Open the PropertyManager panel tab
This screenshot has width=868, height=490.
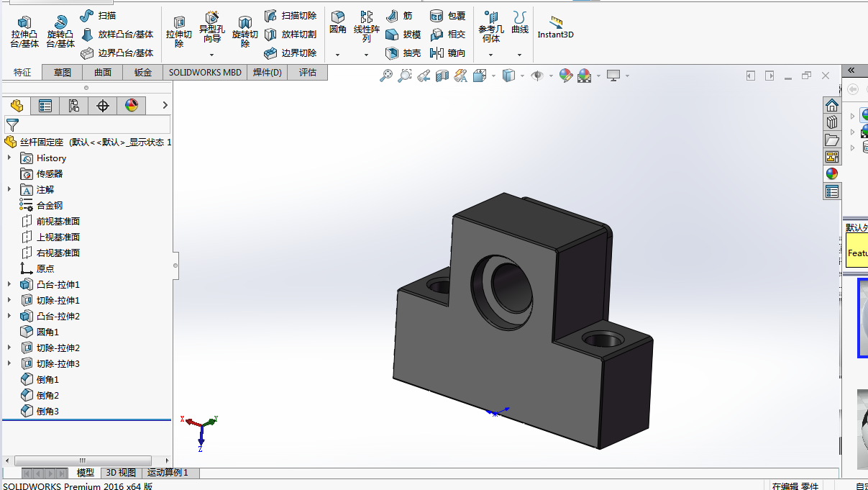tap(45, 106)
